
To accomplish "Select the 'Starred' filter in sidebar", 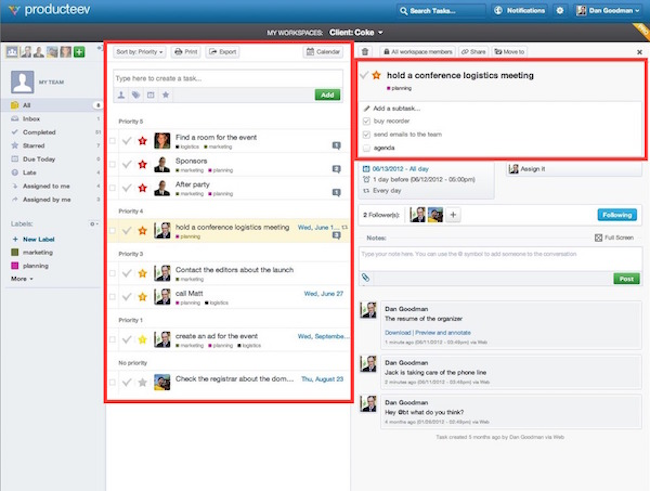I will 32,145.
